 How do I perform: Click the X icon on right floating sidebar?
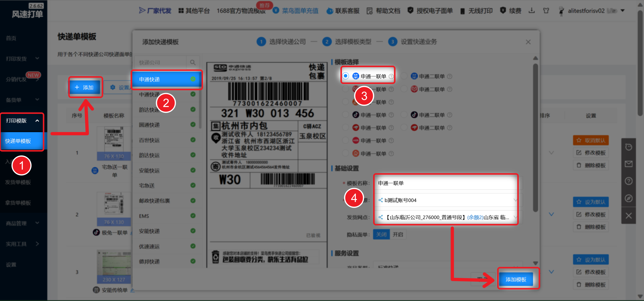pyautogui.click(x=629, y=216)
